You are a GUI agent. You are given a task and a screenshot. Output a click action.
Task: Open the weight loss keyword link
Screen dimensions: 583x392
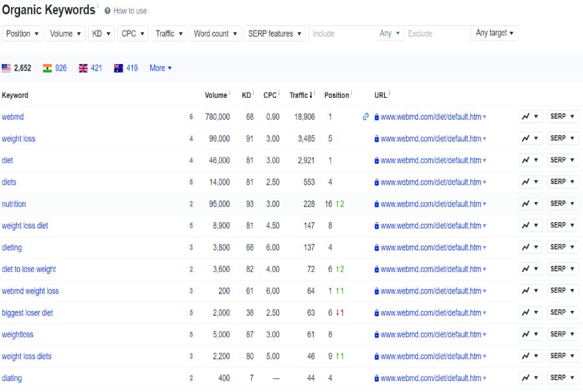pyautogui.click(x=19, y=139)
